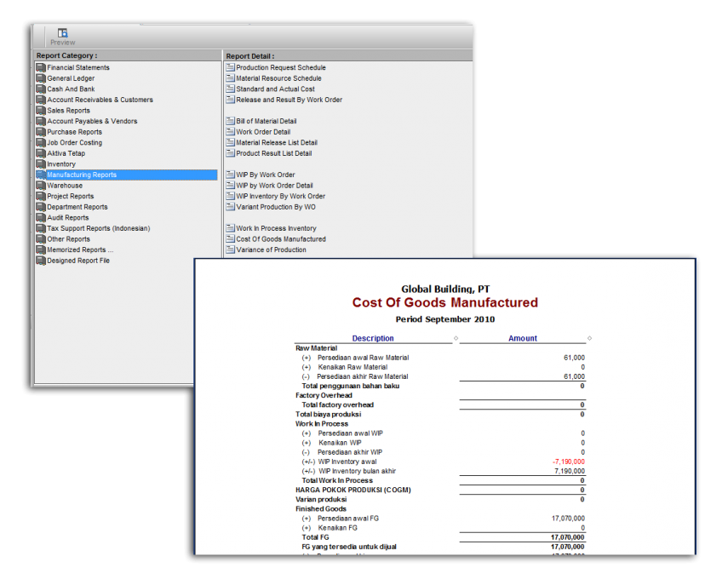
Task: Click the Production Request Schedule report icon
Action: [x=230, y=67]
